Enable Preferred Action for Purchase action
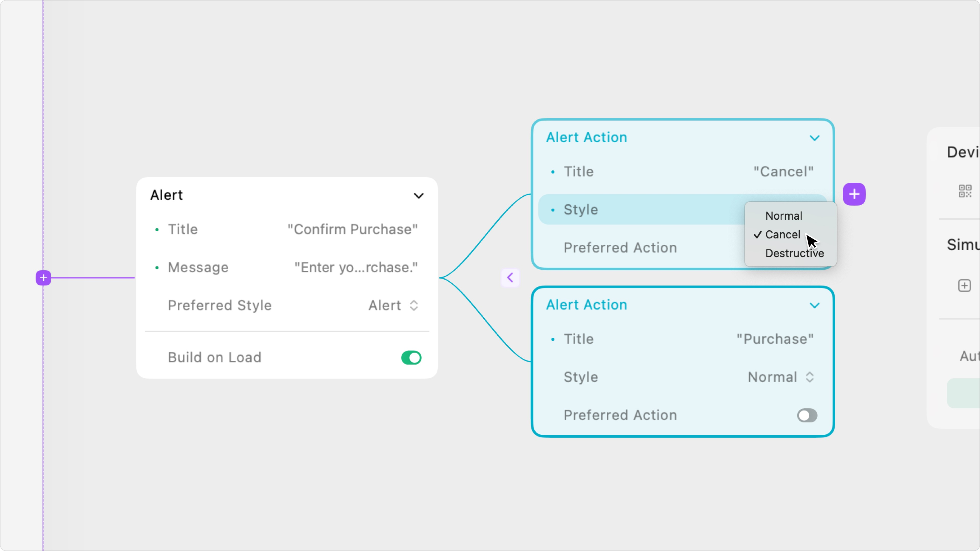Viewport: 980px width, 551px height. pyautogui.click(x=806, y=415)
